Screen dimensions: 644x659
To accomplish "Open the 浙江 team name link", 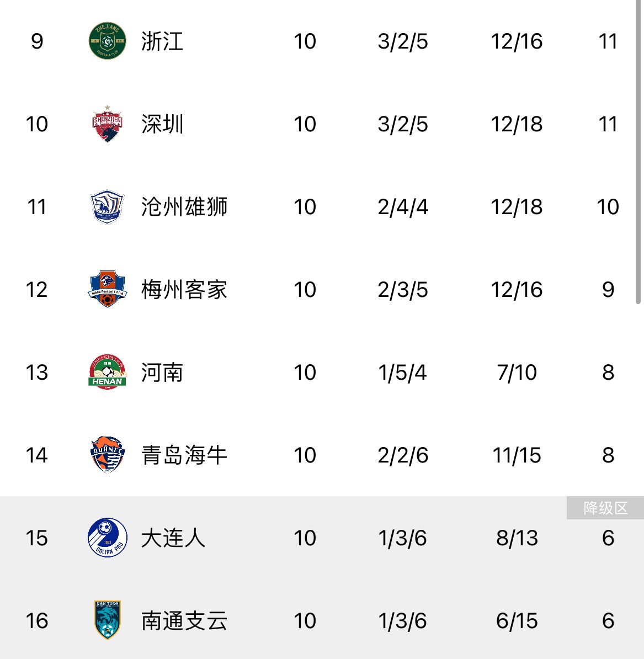I will [x=162, y=41].
